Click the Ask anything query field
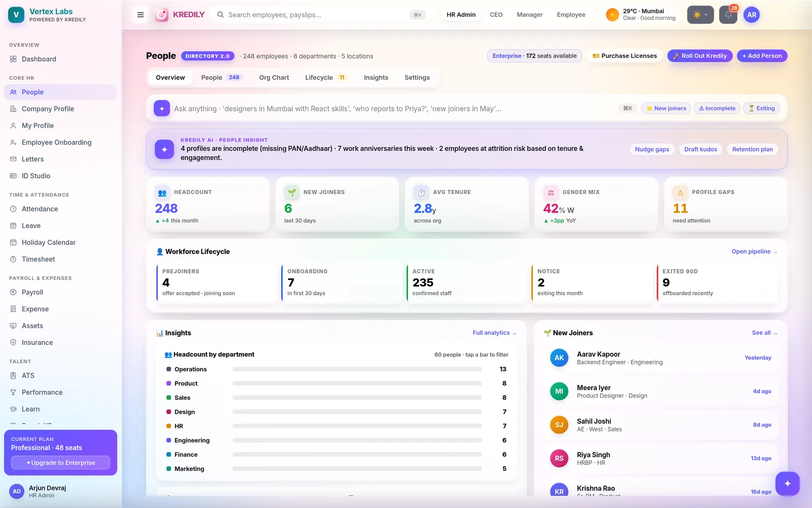 click(x=394, y=109)
